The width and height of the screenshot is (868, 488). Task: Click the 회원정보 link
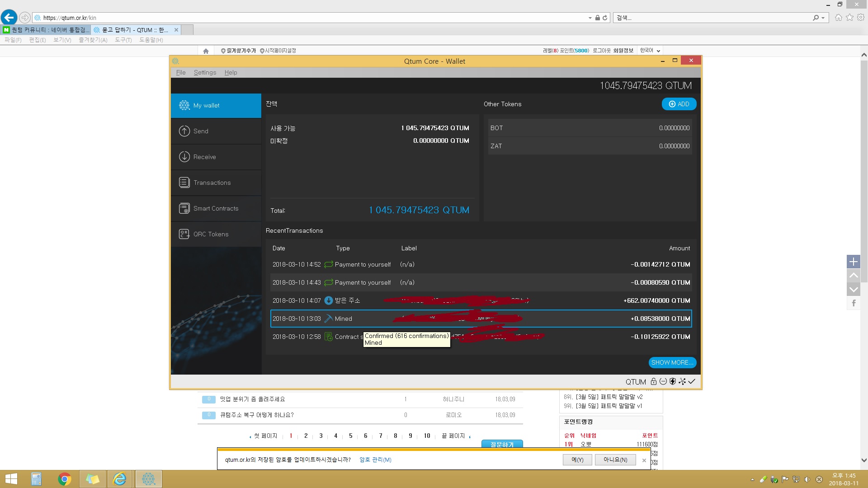[x=623, y=51]
